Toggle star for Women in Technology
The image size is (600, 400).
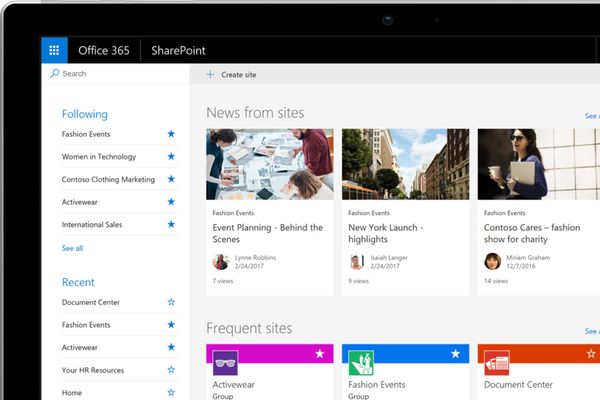coord(171,156)
